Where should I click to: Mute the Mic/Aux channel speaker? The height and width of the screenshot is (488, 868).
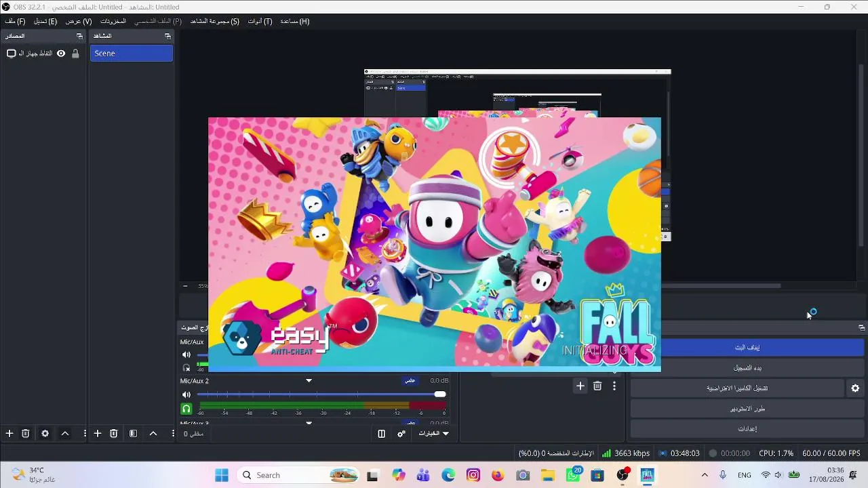pos(186,355)
